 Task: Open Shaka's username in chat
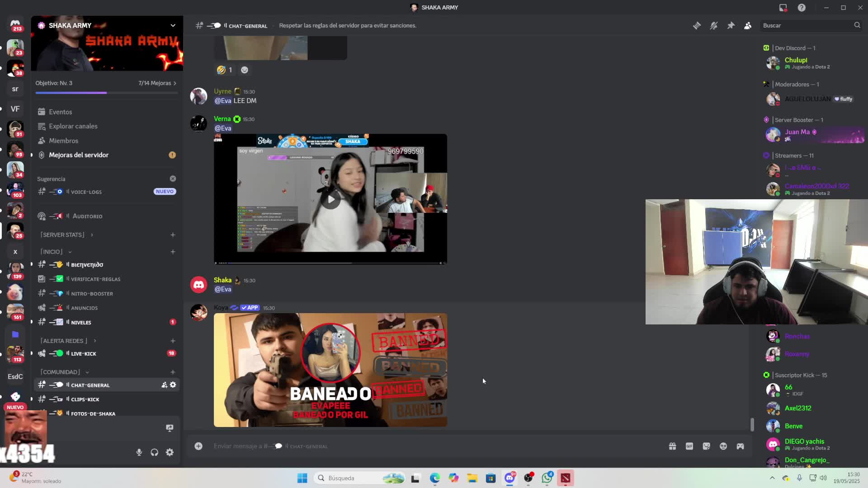(222, 280)
